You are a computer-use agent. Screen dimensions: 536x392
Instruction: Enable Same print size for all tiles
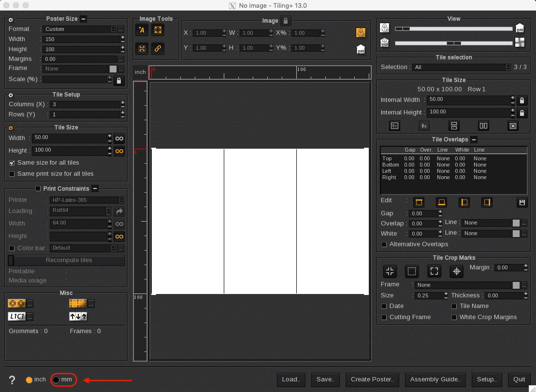pyautogui.click(x=12, y=174)
